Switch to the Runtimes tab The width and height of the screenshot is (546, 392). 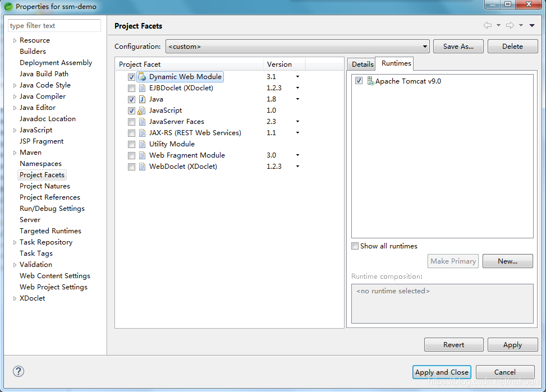pos(396,63)
